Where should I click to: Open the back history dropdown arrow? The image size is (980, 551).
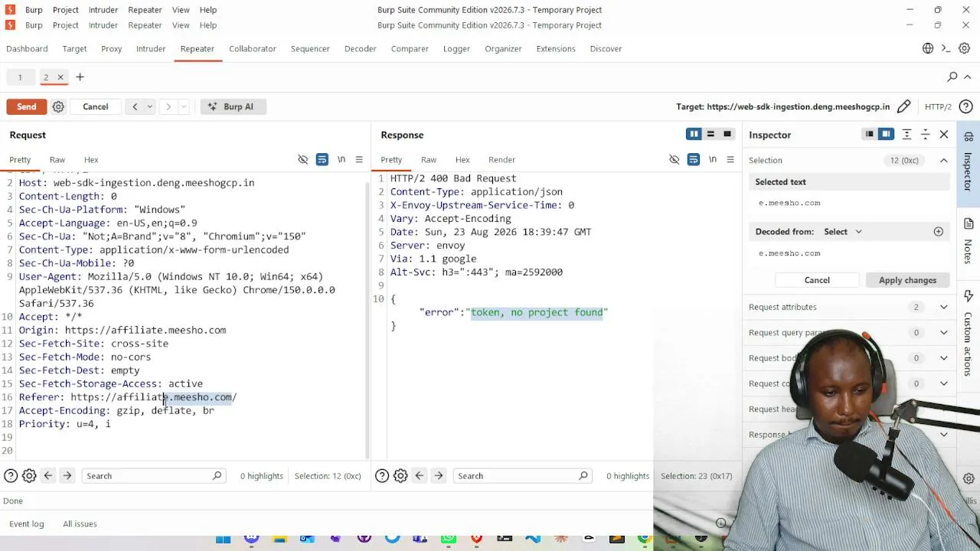coord(150,106)
